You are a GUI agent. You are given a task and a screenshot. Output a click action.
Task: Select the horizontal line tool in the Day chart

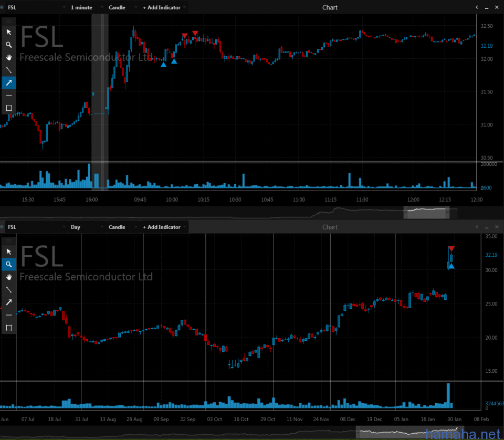pos(9,315)
